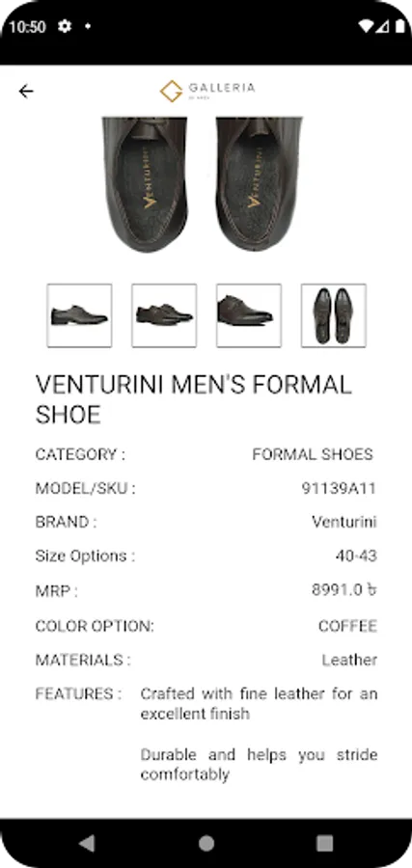Select the second pair-of-shoes thumbnail
412x868 pixels.
pyautogui.click(x=164, y=315)
